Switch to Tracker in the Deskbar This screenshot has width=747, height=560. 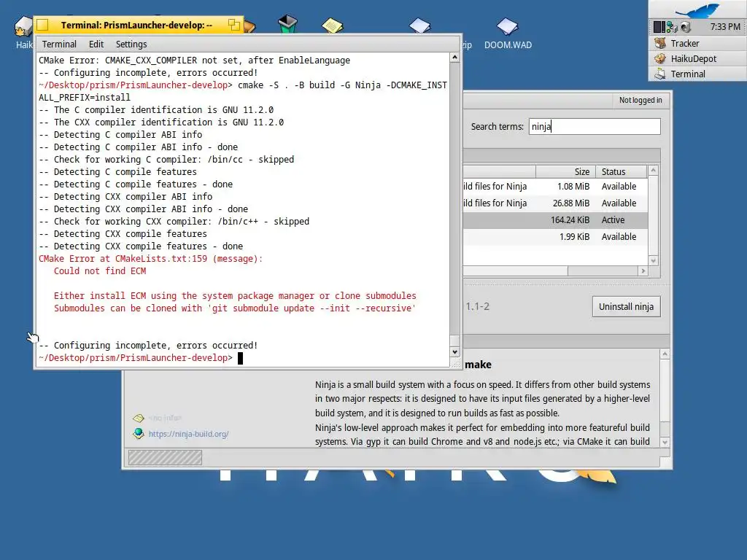coord(697,43)
